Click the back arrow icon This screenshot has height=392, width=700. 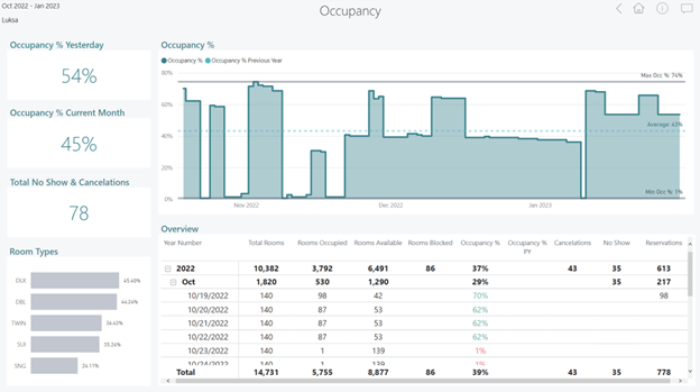(x=619, y=8)
